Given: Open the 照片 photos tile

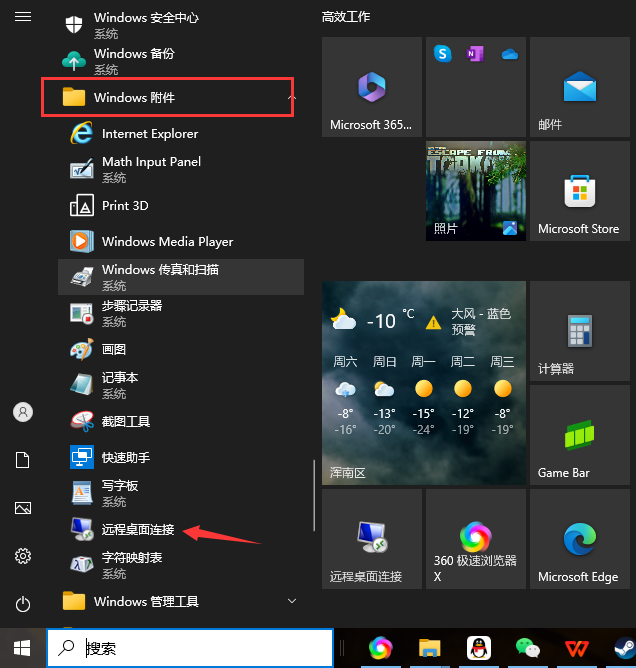Looking at the screenshot, I should pyautogui.click(x=475, y=192).
